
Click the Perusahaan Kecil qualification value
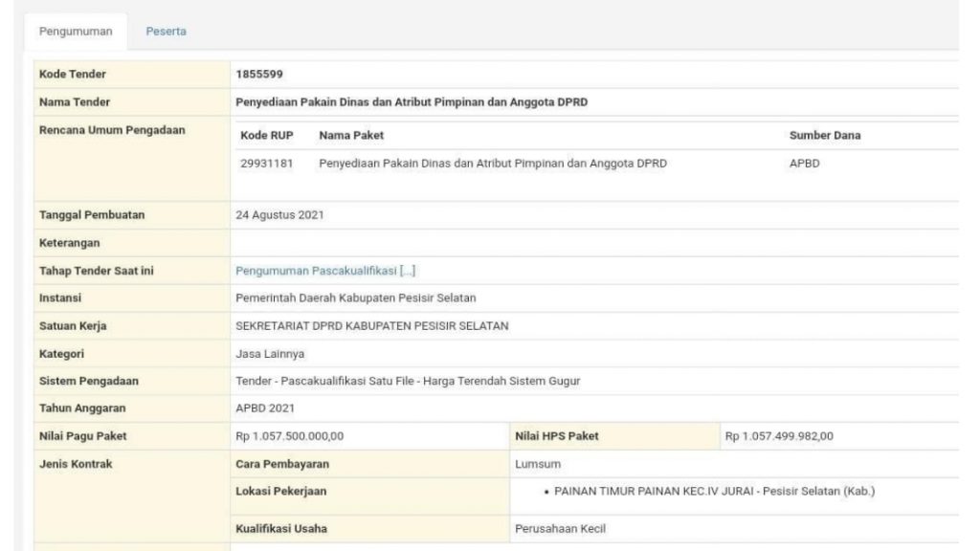[560, 528]
